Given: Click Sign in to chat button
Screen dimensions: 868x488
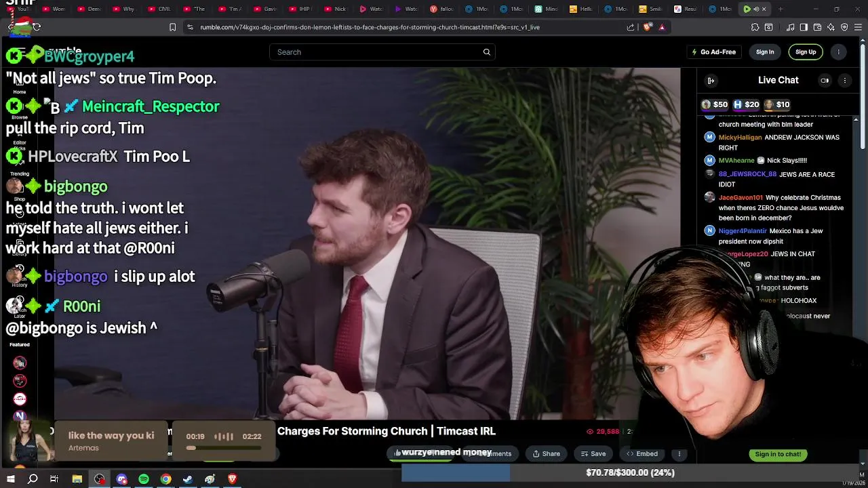Looking at the screenshot, I should point(778,454).
